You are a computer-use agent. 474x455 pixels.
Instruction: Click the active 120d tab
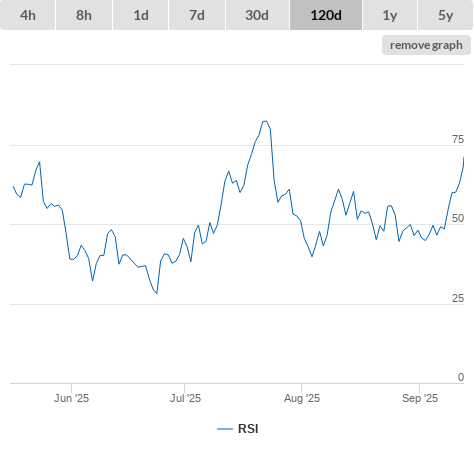click(326, 15)
